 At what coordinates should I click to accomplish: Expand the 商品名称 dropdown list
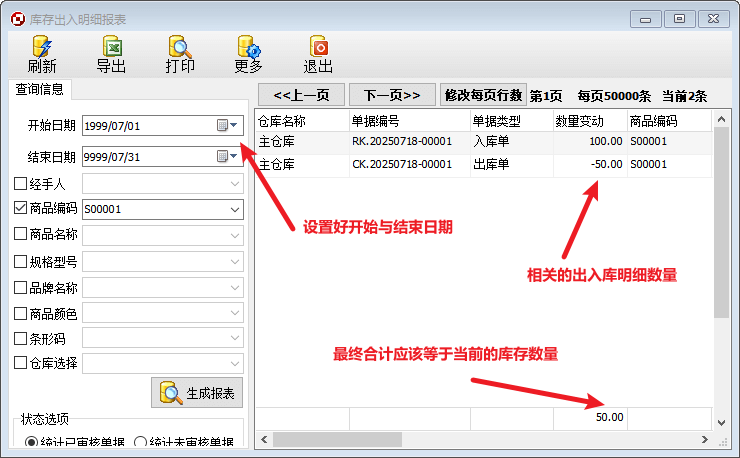(235, 235)
